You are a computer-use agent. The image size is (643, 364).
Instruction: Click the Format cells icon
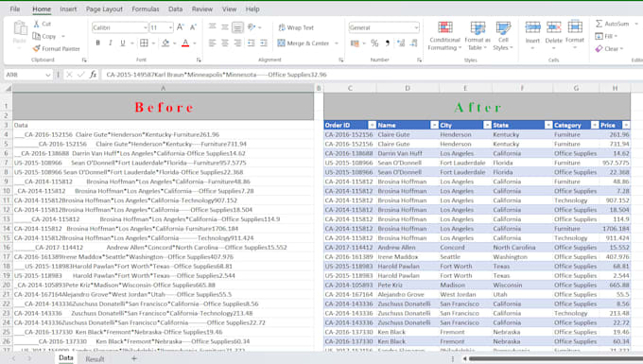point(575,27)
